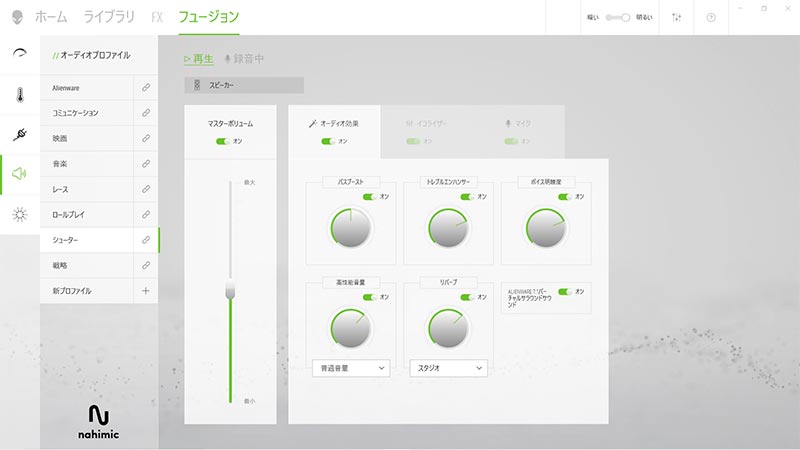Open the equalizer settings icon in title bar
The image size is (800, 450).
(x=676, y=17)
